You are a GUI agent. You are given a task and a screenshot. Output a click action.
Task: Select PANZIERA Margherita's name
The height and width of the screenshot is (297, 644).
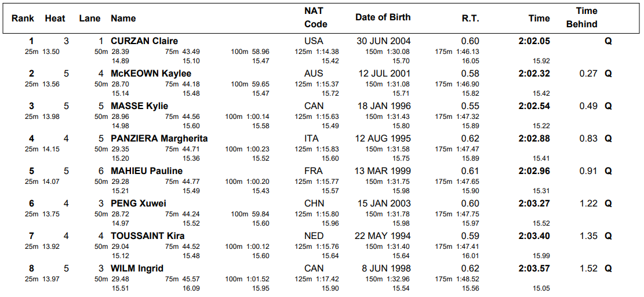coord(159,139)
